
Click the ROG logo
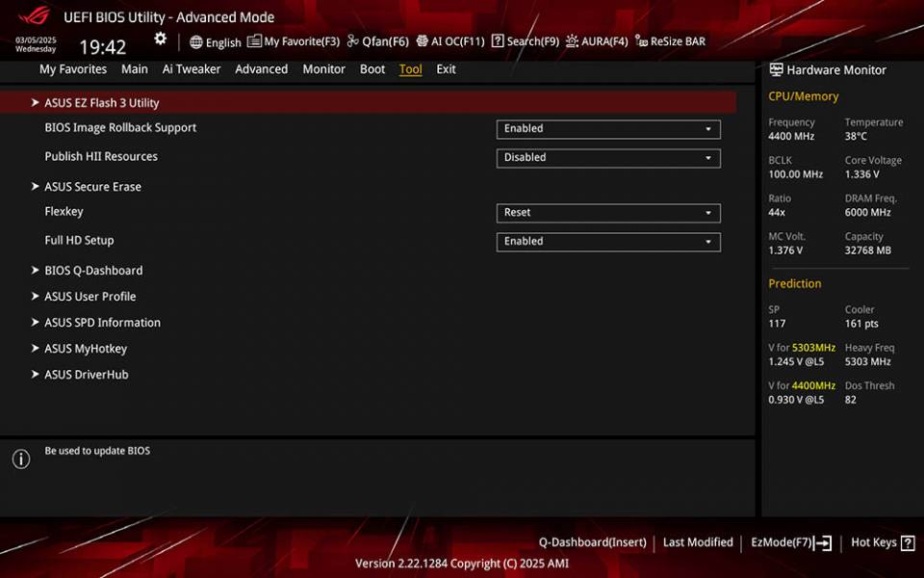click(34, 15)
